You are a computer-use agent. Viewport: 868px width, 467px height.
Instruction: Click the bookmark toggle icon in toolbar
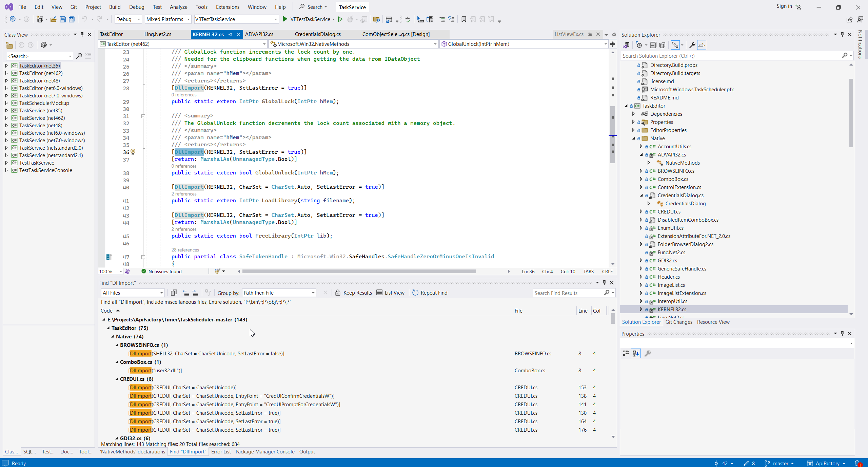point(463,19)
